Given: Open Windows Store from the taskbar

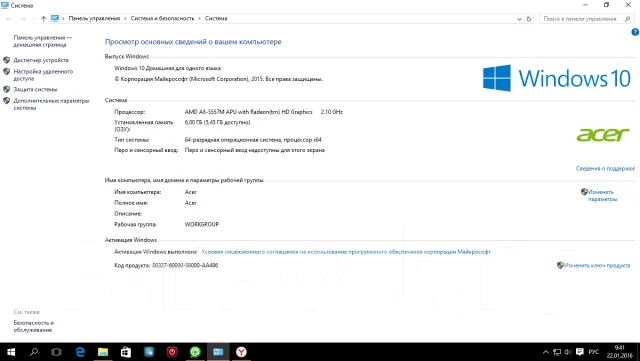Looking at the screenshot, I should point(126,352).
